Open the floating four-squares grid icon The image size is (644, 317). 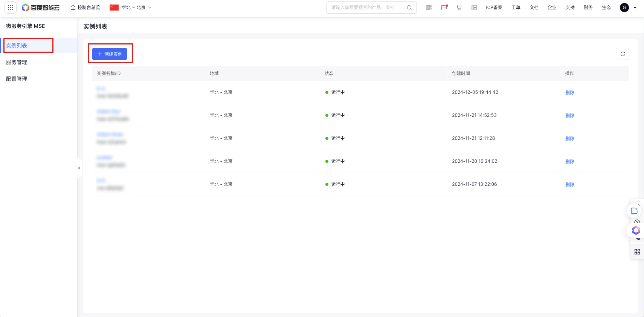coord(637,252)
